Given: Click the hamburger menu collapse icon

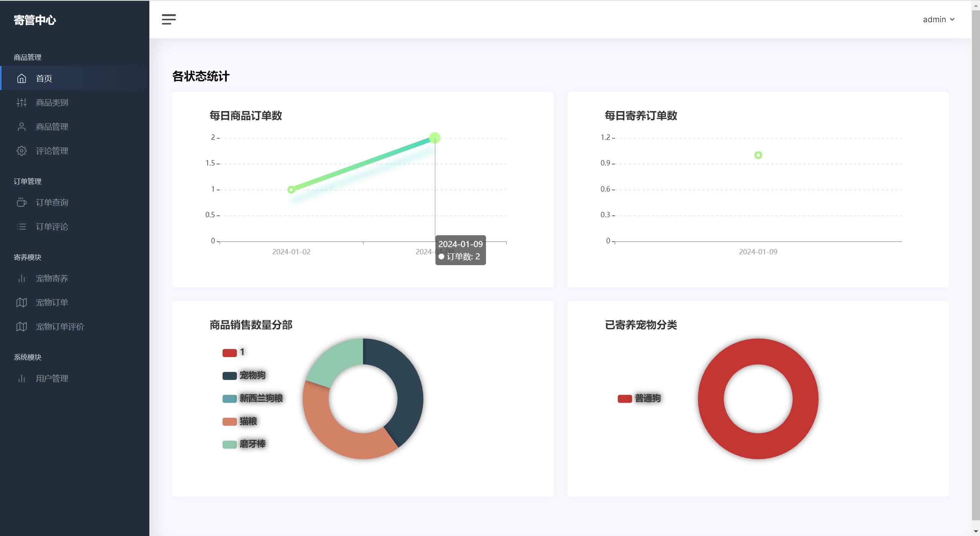Looking at the screenshot, I should coord(169,19).
